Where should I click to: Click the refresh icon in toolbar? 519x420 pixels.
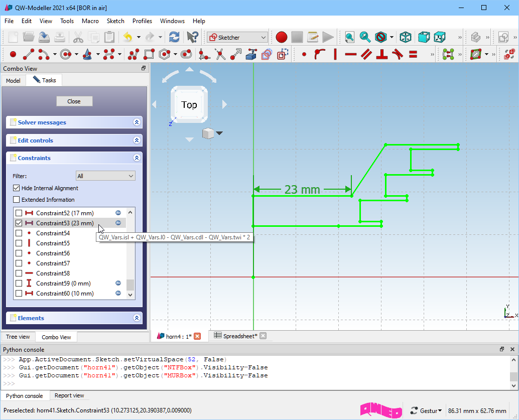point(174,37)
